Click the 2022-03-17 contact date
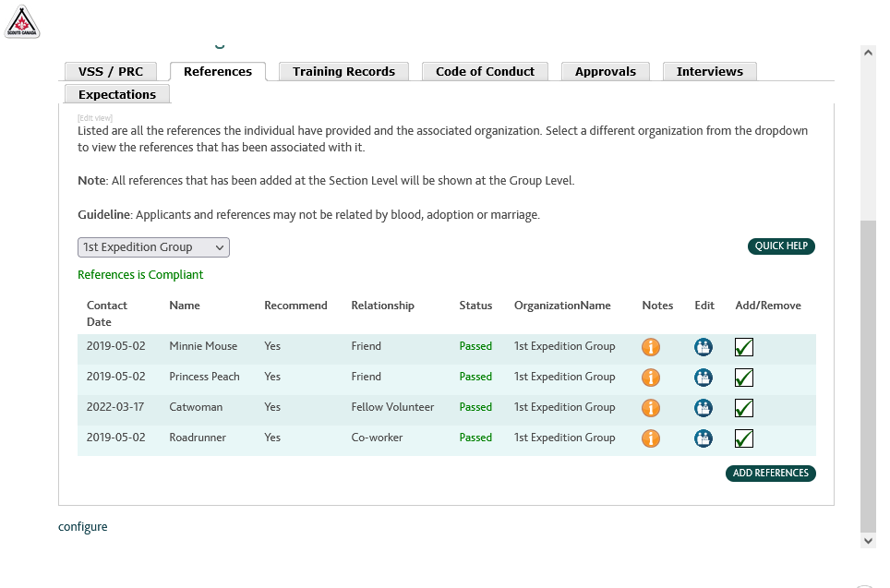The height and width of the screenshot is (588, 890). (x=115, y=407)
